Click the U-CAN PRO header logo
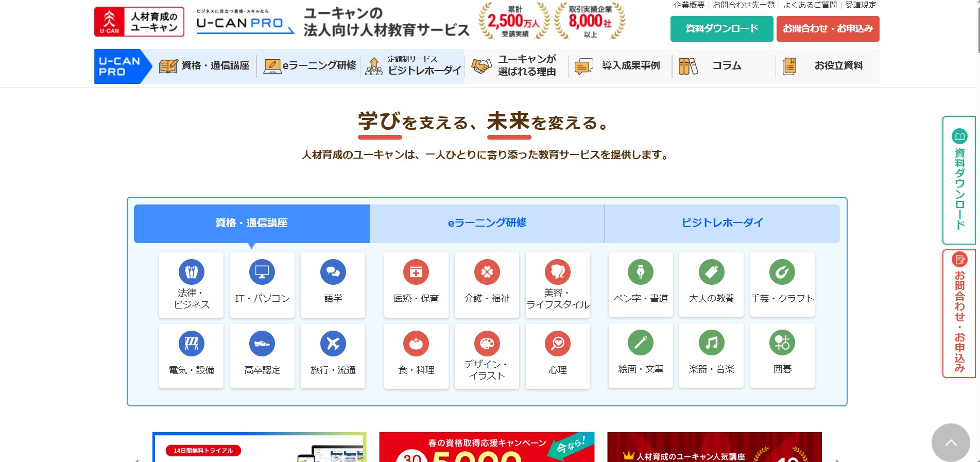The image size is (980, 462). [x=245, y=22]
